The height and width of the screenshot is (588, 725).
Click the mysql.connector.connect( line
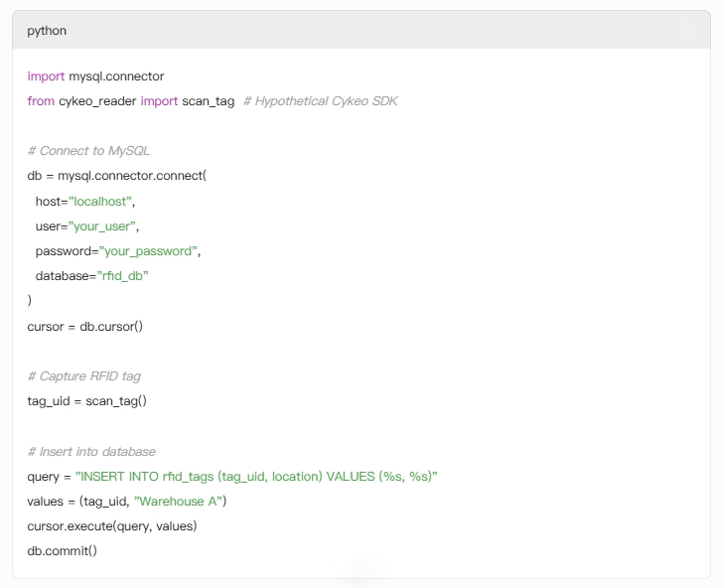(x=117, y=176)
